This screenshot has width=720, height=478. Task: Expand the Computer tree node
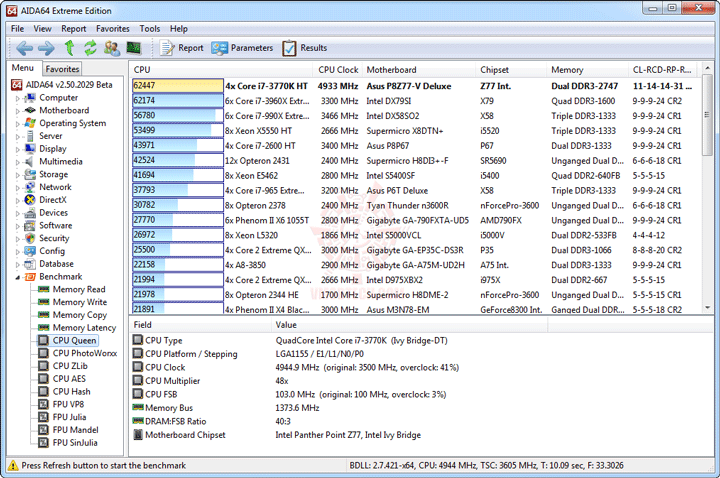(x=18, y=98)
